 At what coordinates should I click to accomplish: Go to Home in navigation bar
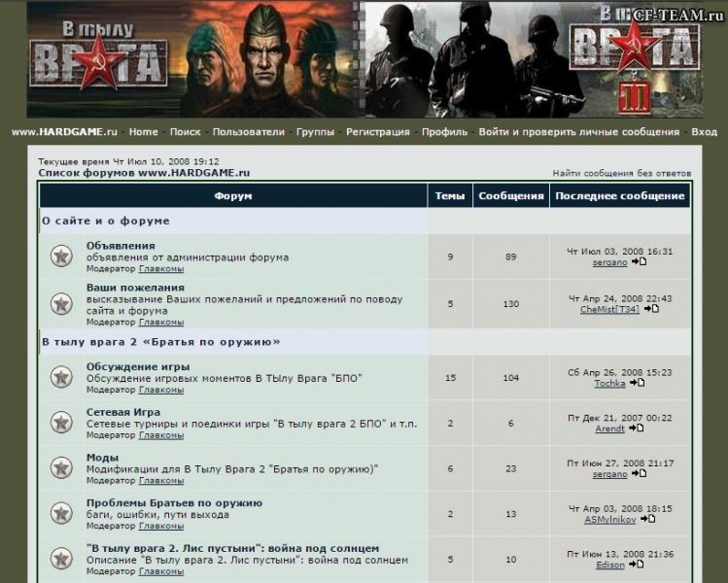[x=144, y=132]
